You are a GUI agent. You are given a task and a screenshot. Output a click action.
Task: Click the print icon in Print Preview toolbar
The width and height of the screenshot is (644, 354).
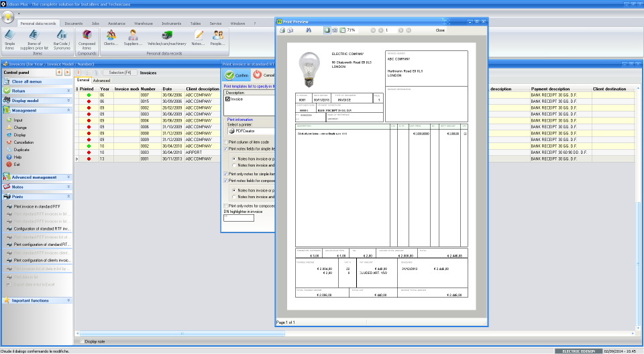tap(282, 30)
